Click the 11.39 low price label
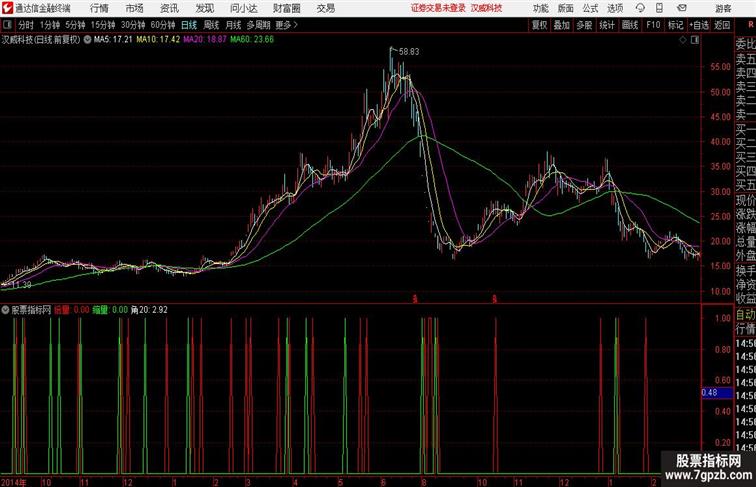The image size is (756, 487). click(21, 285)
